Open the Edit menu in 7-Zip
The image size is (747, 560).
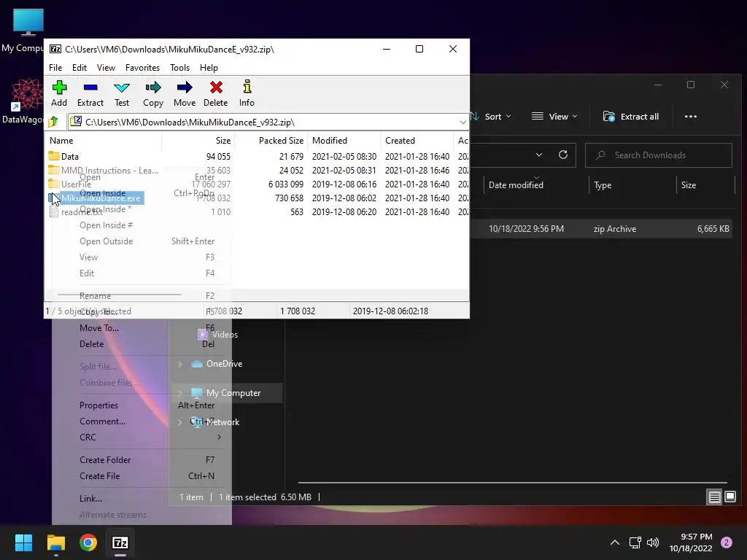[x=79, y=68]
